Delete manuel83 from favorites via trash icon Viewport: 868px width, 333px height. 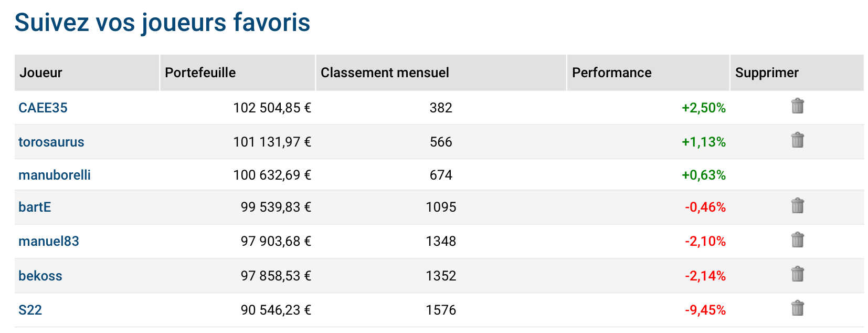pos(797,240)
